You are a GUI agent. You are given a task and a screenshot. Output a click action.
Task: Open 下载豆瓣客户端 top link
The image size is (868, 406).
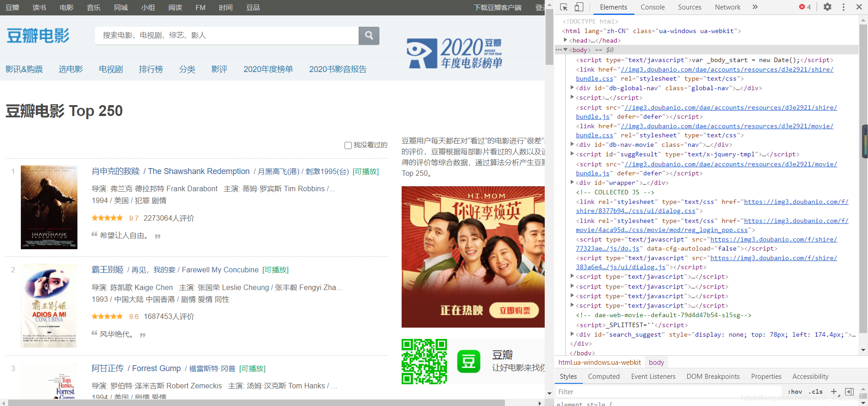click(x=498, y=8)
